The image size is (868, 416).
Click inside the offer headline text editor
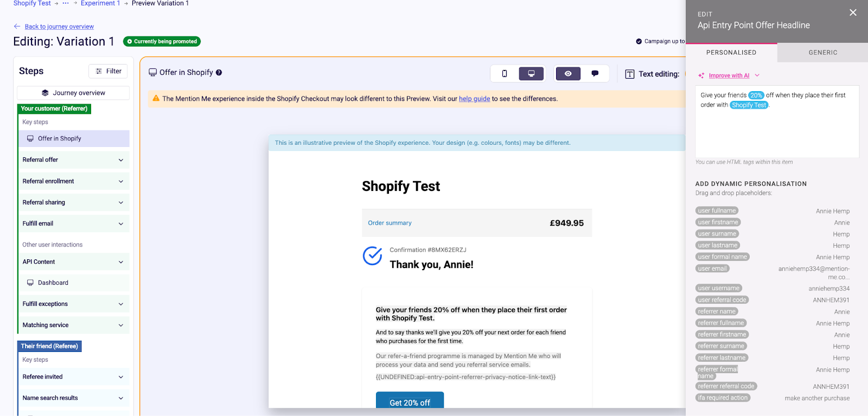[x=777, y=121]
